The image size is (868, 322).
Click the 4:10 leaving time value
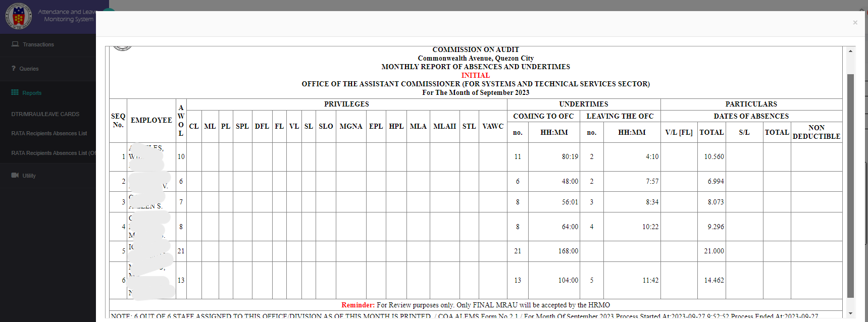point(652,157)
